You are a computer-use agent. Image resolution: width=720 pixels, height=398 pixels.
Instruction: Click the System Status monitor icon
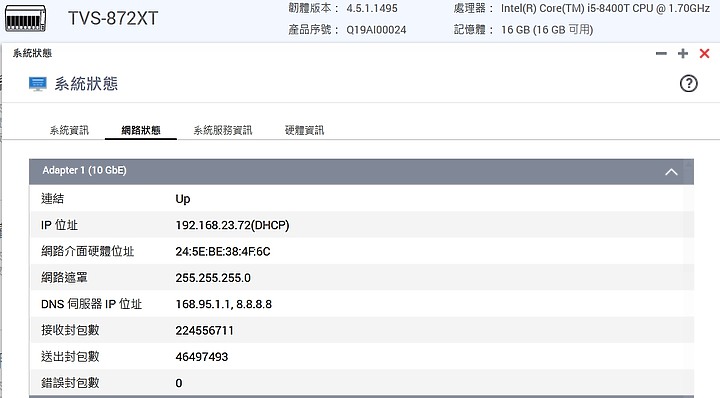[38, 84]
